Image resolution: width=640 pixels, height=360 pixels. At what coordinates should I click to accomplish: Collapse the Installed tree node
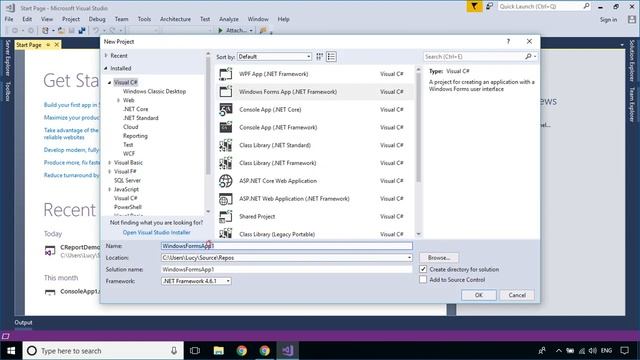(106, 68)
